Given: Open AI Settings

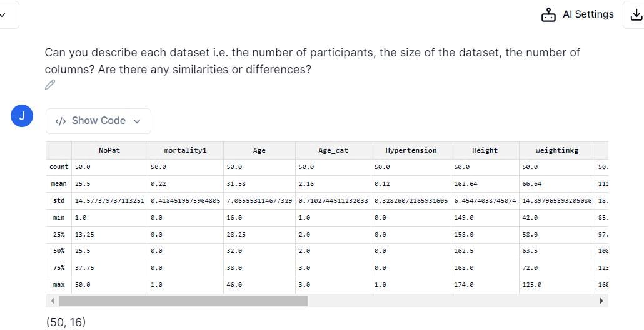Looking at the screenshot, I should [x=578, y=15].
